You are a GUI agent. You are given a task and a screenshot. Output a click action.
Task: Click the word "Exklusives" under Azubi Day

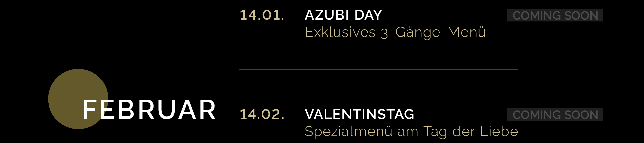point(340,32)
